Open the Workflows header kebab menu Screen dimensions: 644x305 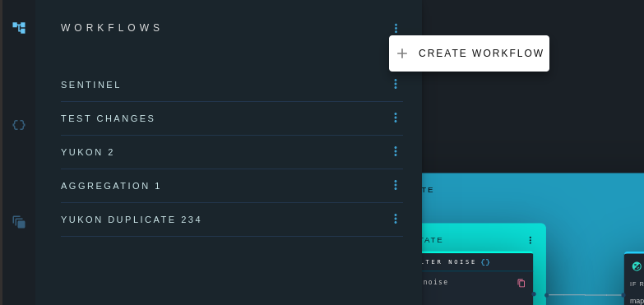[x=396, y=28]
